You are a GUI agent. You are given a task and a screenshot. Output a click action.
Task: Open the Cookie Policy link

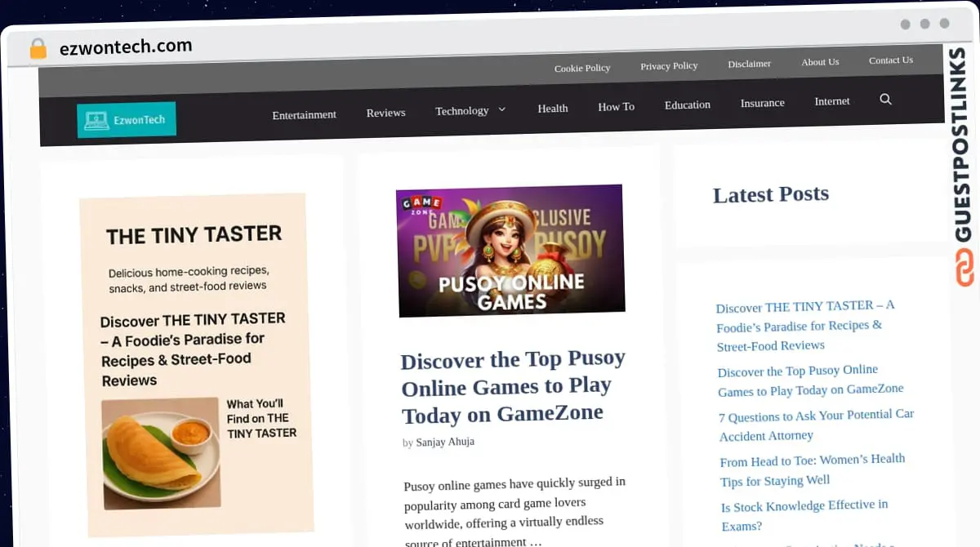(581, 68)
